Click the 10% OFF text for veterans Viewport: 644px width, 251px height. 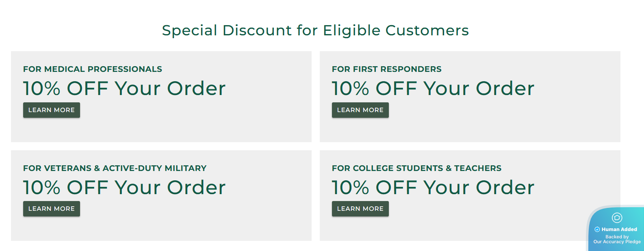tap(124, 188)
